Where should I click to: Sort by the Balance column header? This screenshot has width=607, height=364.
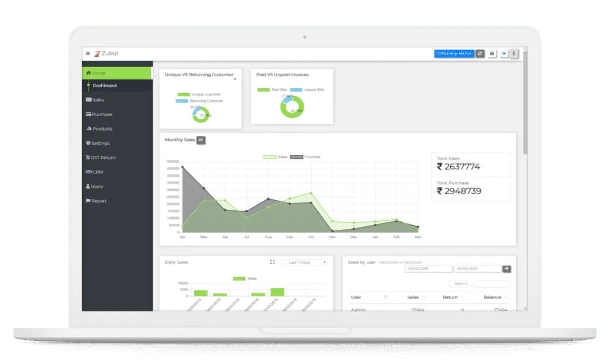tap(496, 297)
